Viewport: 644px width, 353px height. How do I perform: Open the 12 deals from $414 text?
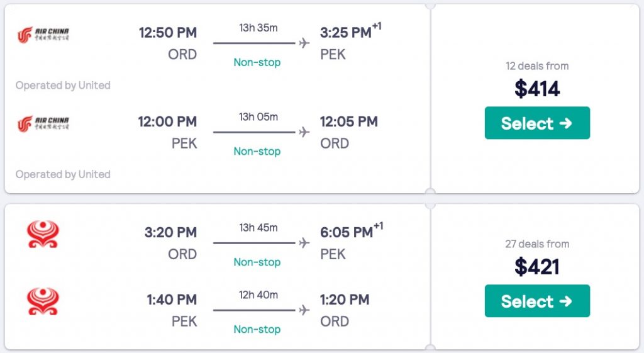pos(536,66)
